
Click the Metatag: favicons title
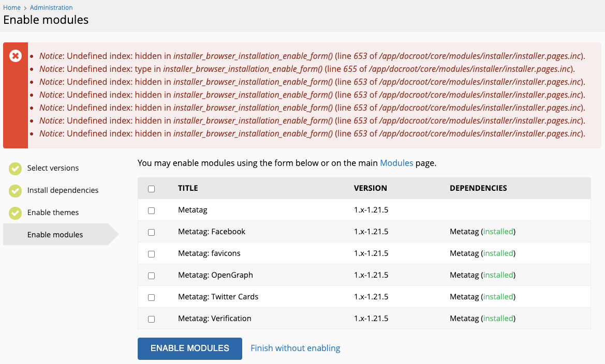[x=209, y=253]
